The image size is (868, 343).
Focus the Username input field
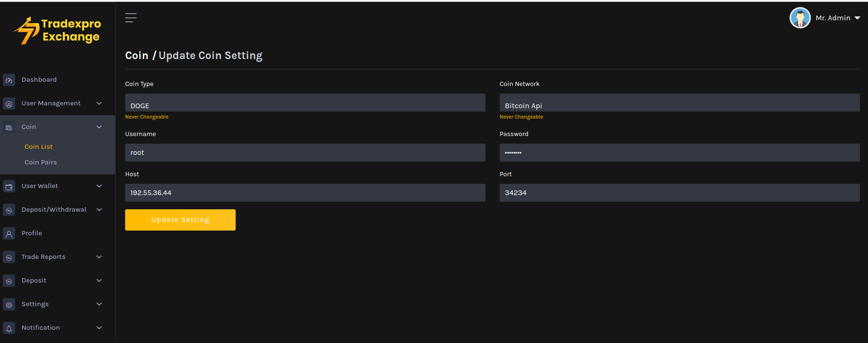click(305, 153)
